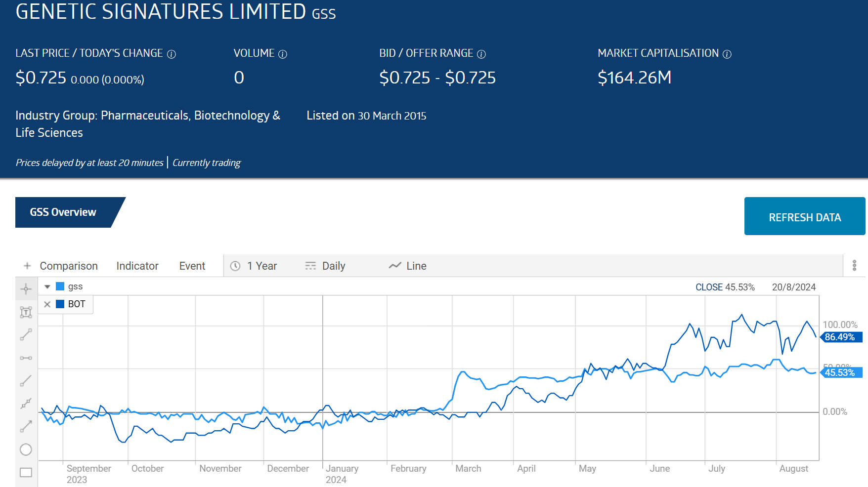Click the $0.725 last price value
868x487 pixels.
pyautogui.click(x=41, y=78)
